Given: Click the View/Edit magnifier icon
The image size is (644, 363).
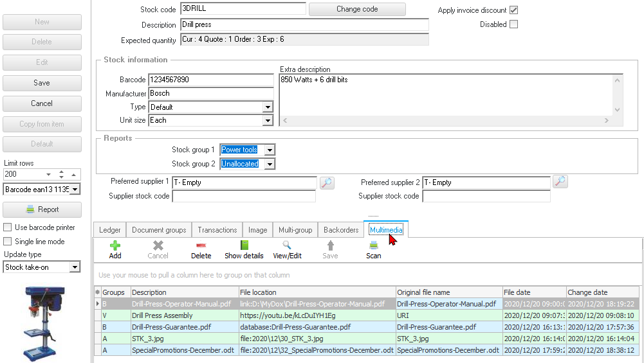Looking at the screenshot, I should pos(287,245).
